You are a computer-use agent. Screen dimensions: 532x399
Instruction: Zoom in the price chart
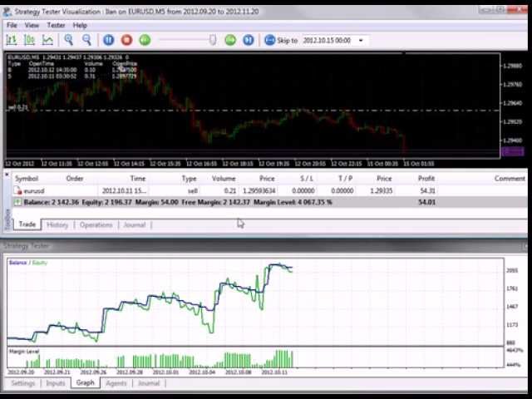tap(68, 40)
